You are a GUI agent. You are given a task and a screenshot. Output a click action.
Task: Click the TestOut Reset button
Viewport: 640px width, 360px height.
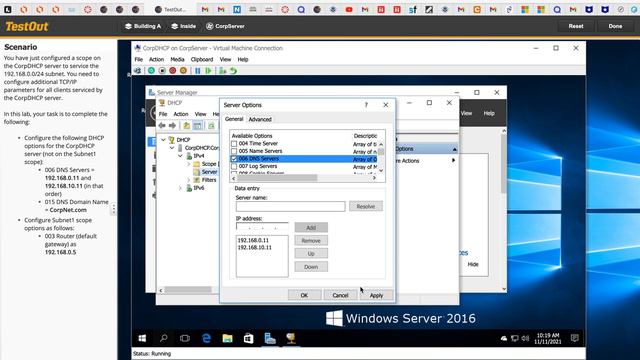(576, 26)
